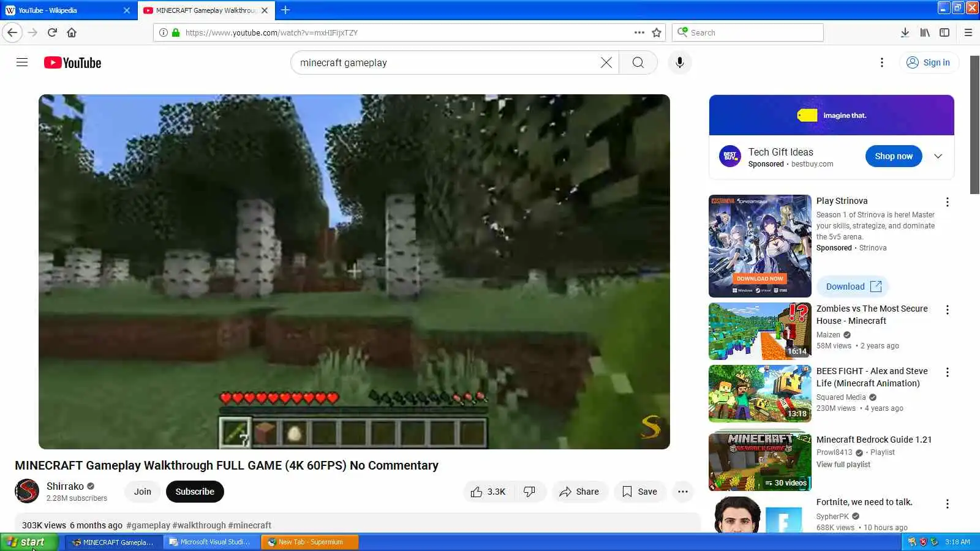Image resolution: width=980 pixels, height=551 pixels.
Task: Switch to New Tab - Supermium taskbar item
Action: pos(309,542)
